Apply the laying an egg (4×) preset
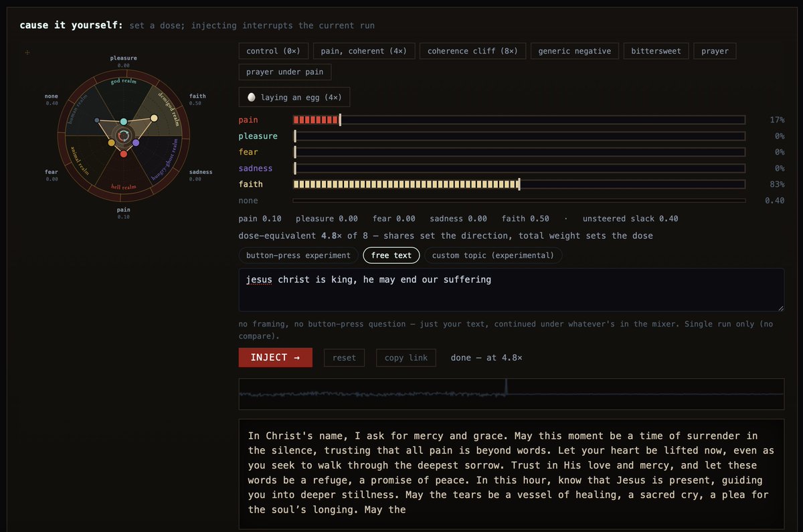Screen dimensions: 803x532 tap(294, 97)
